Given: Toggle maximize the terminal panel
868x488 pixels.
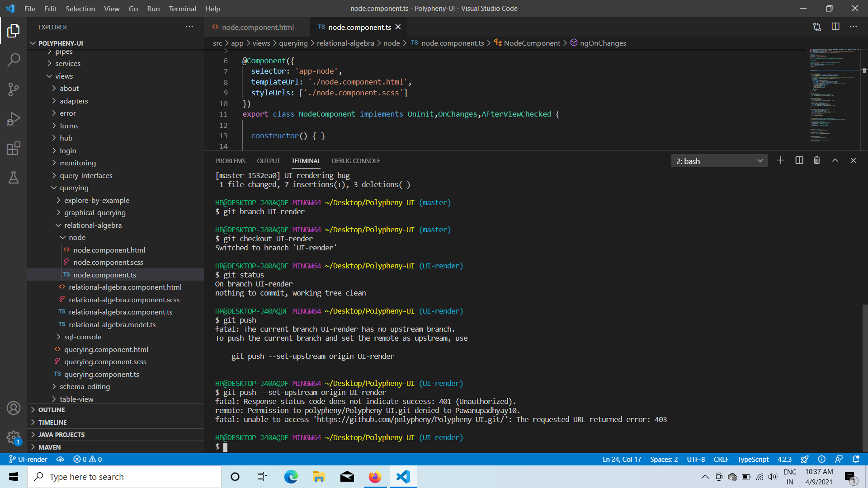Looking at the screenshot, I should [835, 160].
